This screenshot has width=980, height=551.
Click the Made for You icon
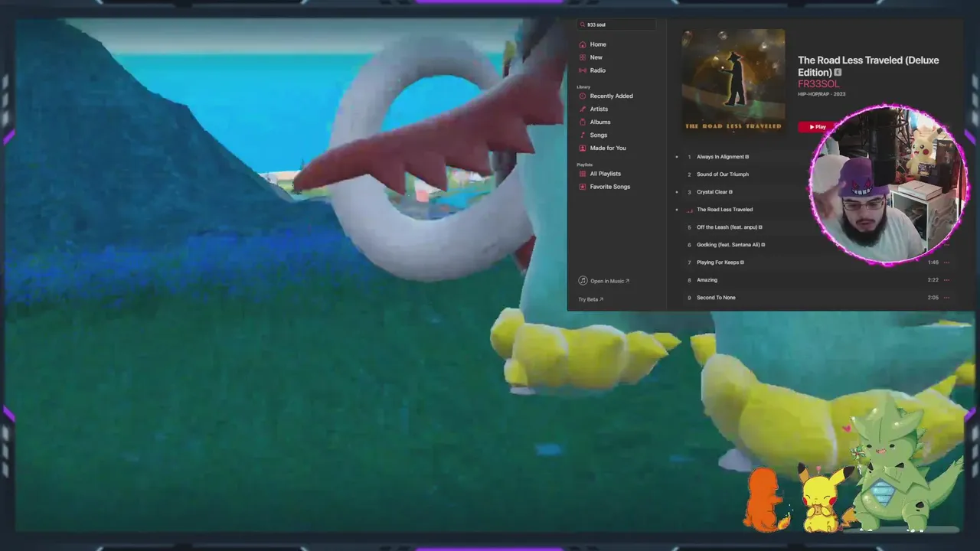[583, 148]
